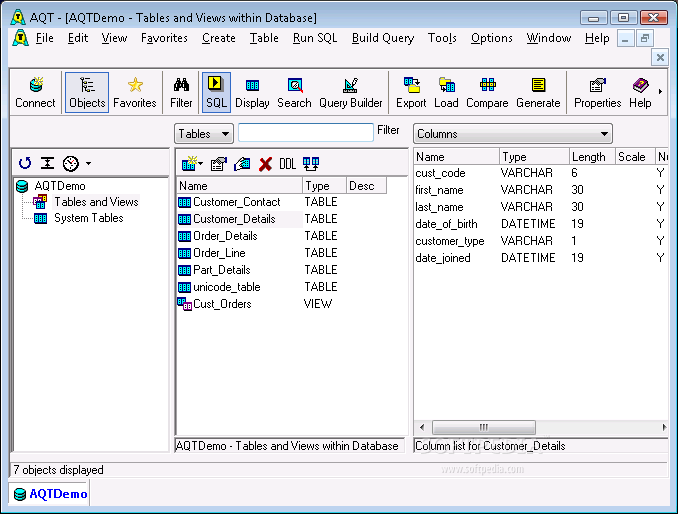Click the date_of_birth column entry
The image size is (678, 514).
pyautogui.click(x=446, y=224)
